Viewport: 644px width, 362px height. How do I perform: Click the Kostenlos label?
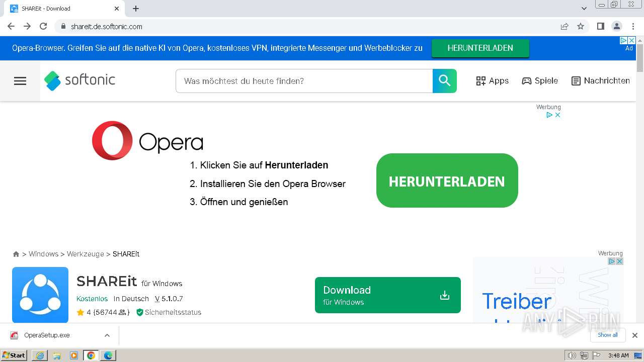tap(92, 299)
